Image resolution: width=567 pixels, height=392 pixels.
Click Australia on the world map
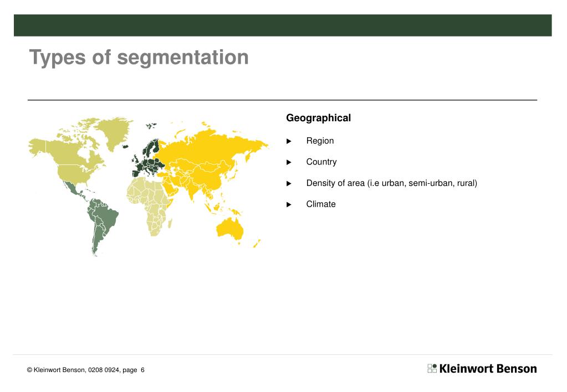coord(231,228)
